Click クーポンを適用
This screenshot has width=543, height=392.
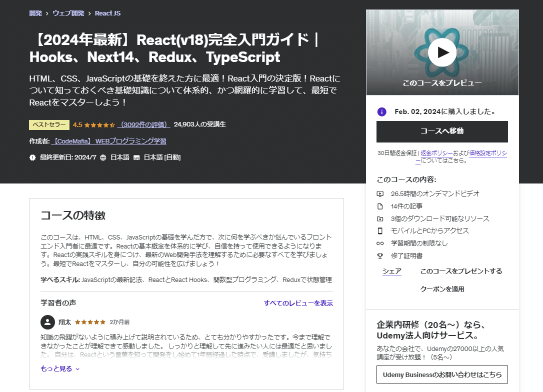(442, 289)
